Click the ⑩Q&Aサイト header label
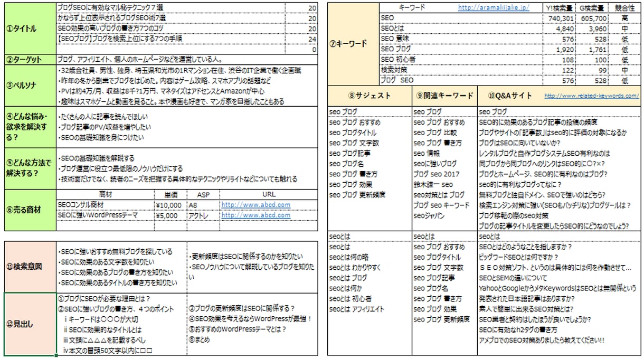 click(510, 96)
